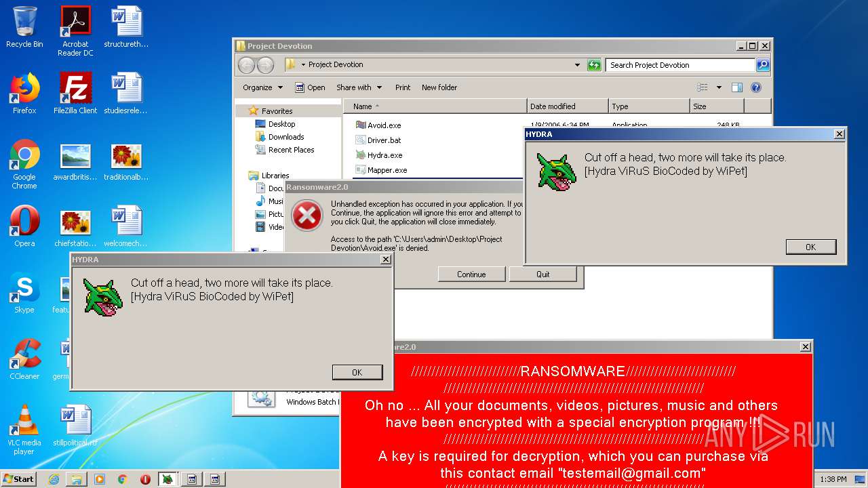Click OK in the lower-left HYDRA dialog

357,372
